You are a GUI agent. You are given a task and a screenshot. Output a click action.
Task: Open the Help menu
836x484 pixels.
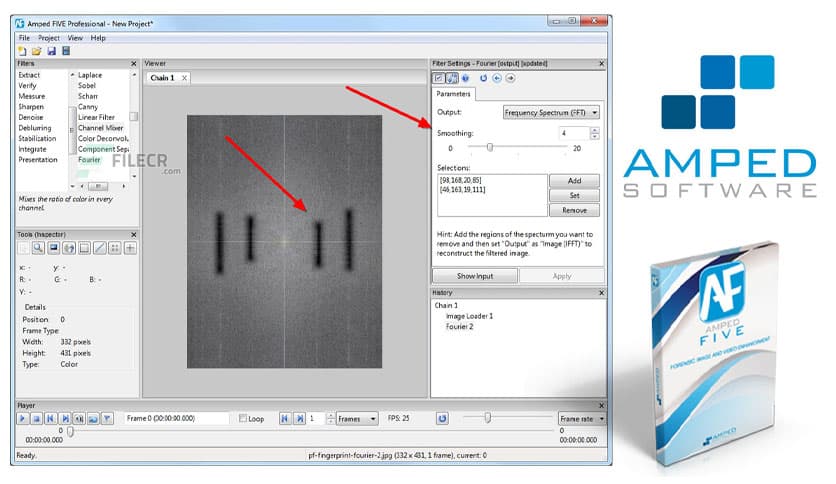point(98,38)
